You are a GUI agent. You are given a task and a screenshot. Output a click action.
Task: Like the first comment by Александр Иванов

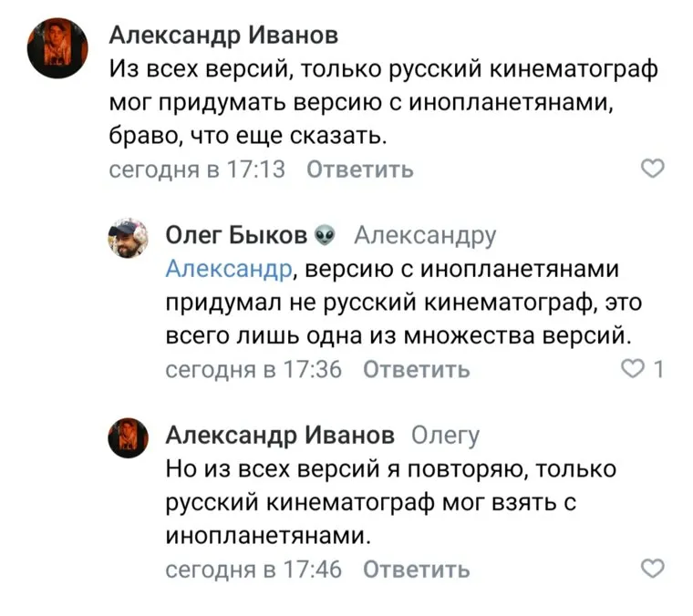point(653,169)
